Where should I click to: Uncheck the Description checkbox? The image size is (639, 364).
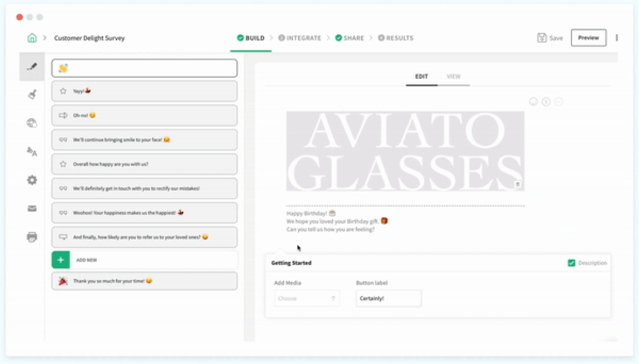pyautogui.click(x=572, y=263)
